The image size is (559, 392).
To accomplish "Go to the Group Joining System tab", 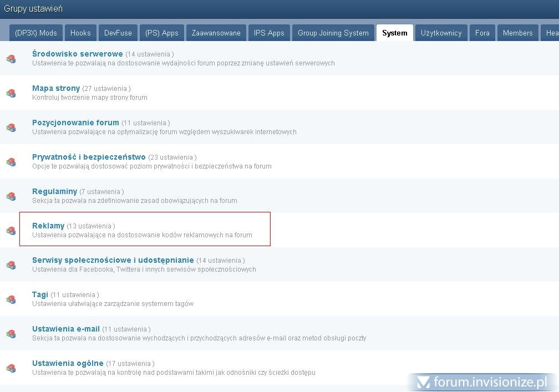I will pos(333,33).
